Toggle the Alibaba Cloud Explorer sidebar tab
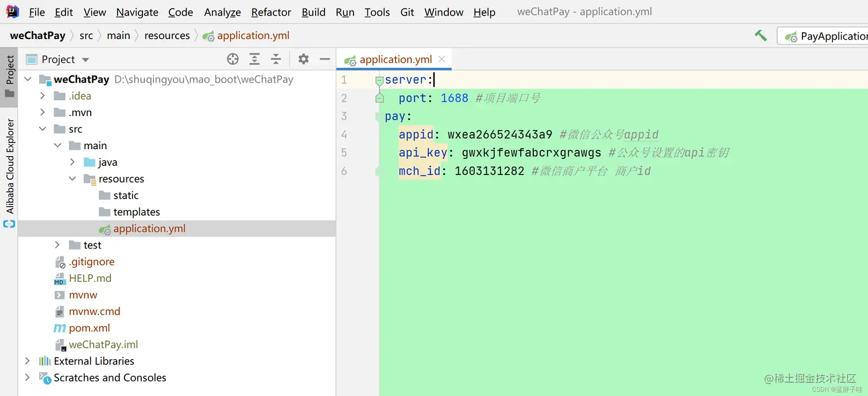The image size is (868, 396). point(9,172)
